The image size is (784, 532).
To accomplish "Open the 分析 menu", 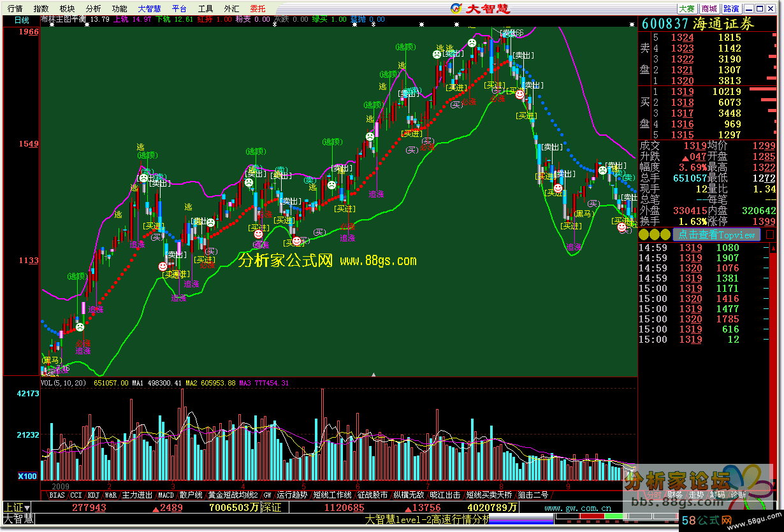I will point(93,8).
